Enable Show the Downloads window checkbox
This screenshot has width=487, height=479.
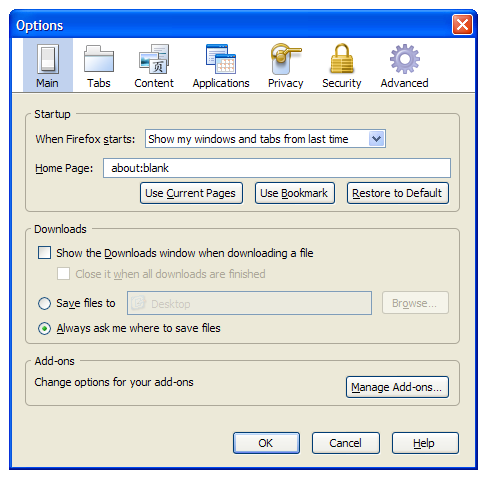coord(44,253)
